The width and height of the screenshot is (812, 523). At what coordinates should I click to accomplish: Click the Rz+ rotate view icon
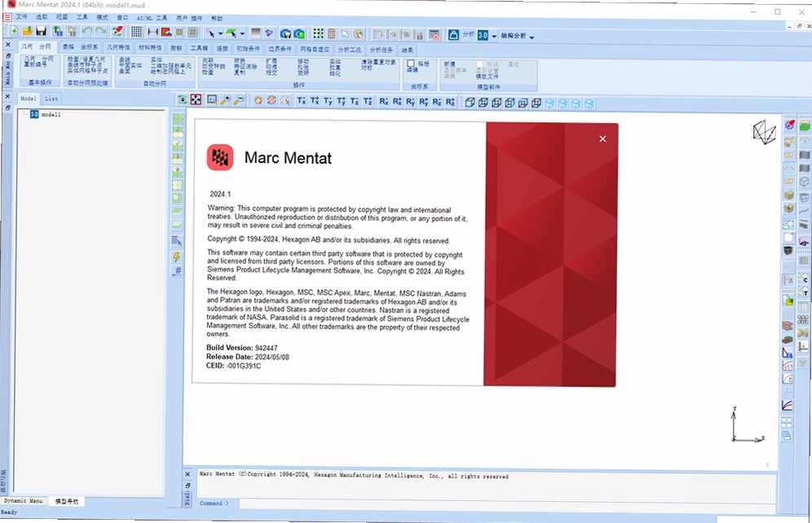click(450, 102)
